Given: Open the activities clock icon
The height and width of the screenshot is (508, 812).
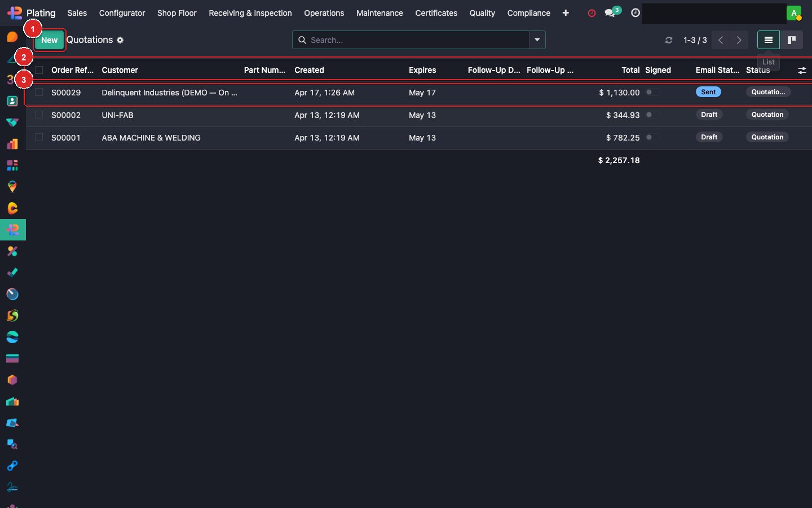Looking at the screenshot, I should coord(636,13).
